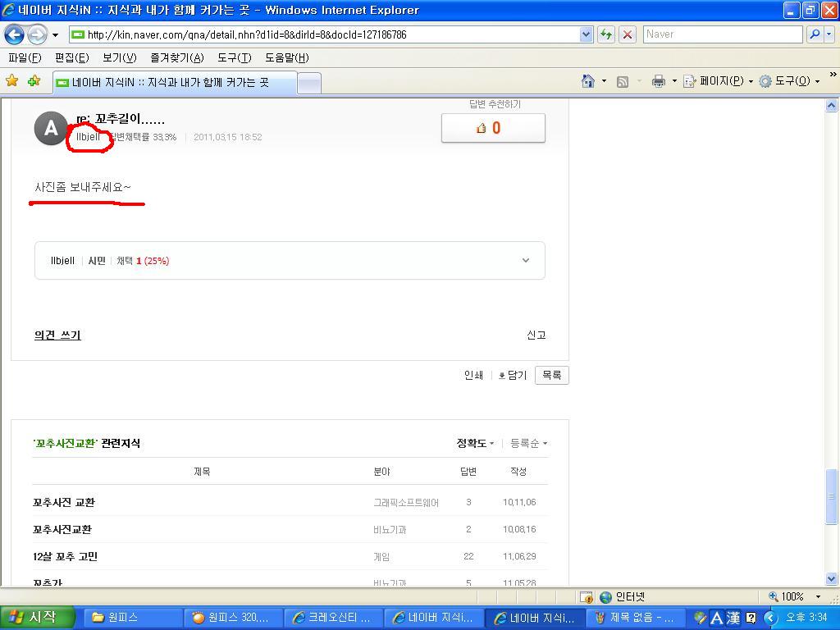Screen dimensions: 840x630
Task: Expand hidden system tray icons arrow
Action: (771, 618)
